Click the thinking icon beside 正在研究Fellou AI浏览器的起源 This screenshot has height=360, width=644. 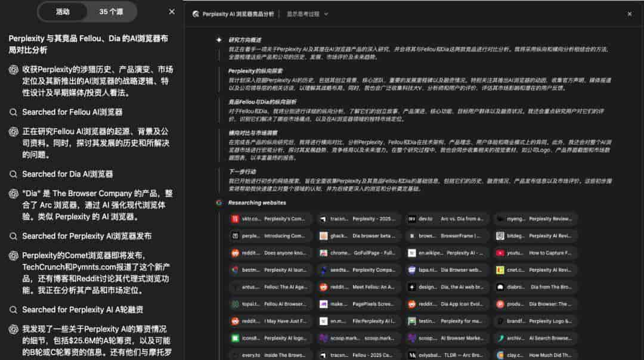(x=14, y=132)
